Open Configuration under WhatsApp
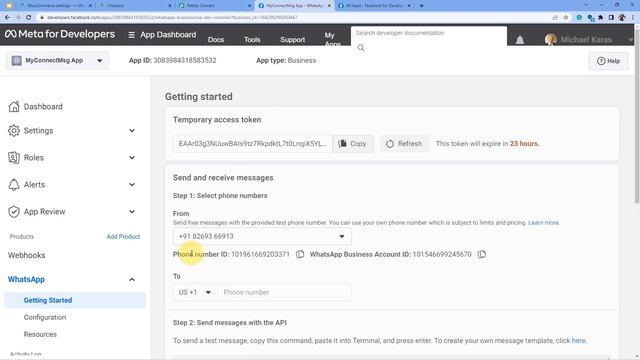Image resolution: width=640 pixels, height=360 pixels. (45, 317)
